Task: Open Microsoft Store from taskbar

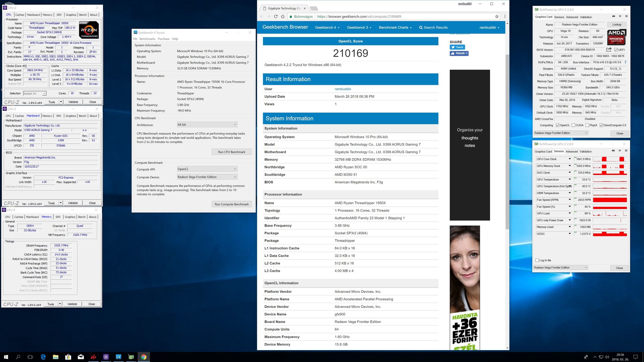Action: pyautogui.click(x=68, y=357)
